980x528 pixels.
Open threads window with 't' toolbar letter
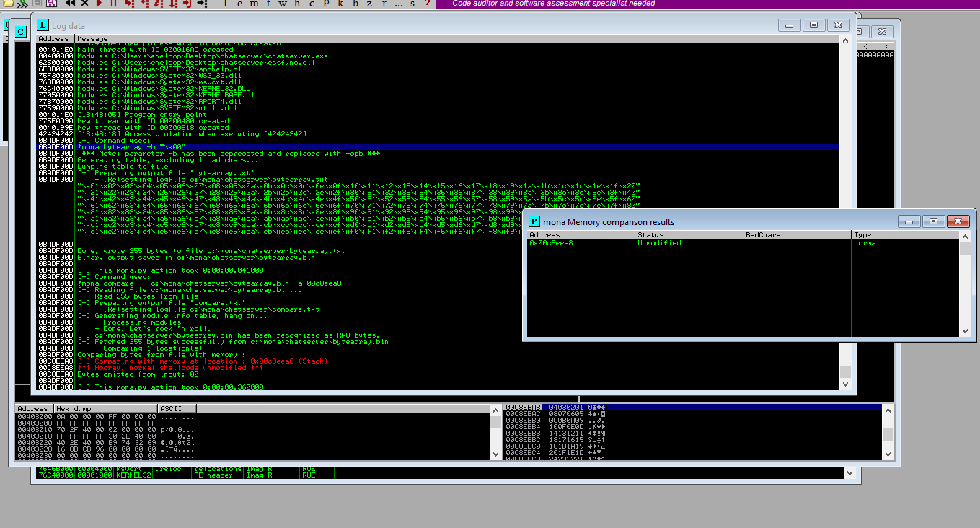point(268,4)
